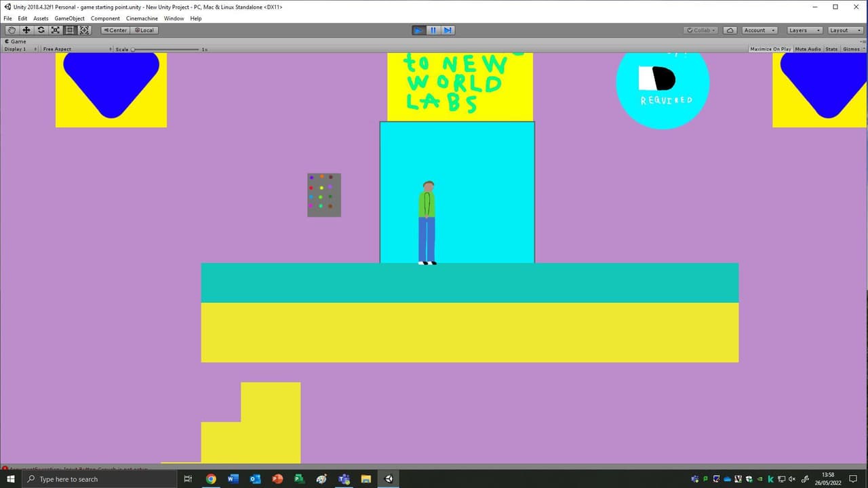Click the green K tray icon
868x488 pixels.
pyautogui.click(x=770, y=479)
